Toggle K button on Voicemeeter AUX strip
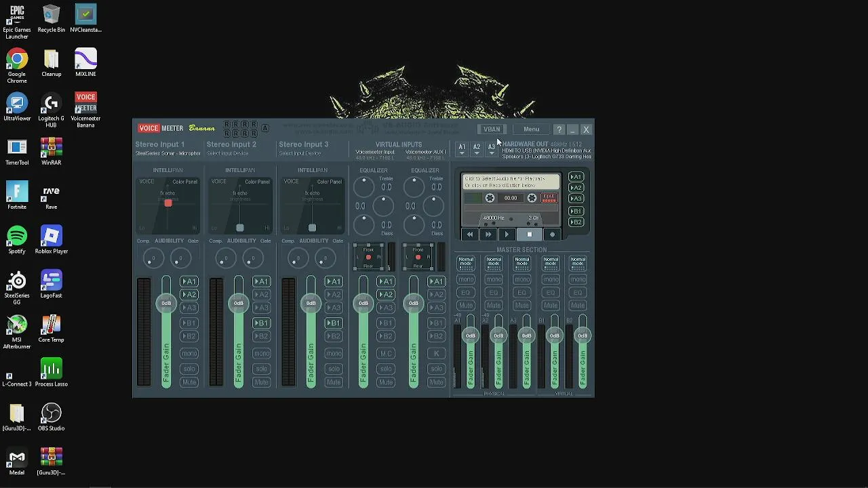This screenshot has width=868, height=488. [436, 353]
